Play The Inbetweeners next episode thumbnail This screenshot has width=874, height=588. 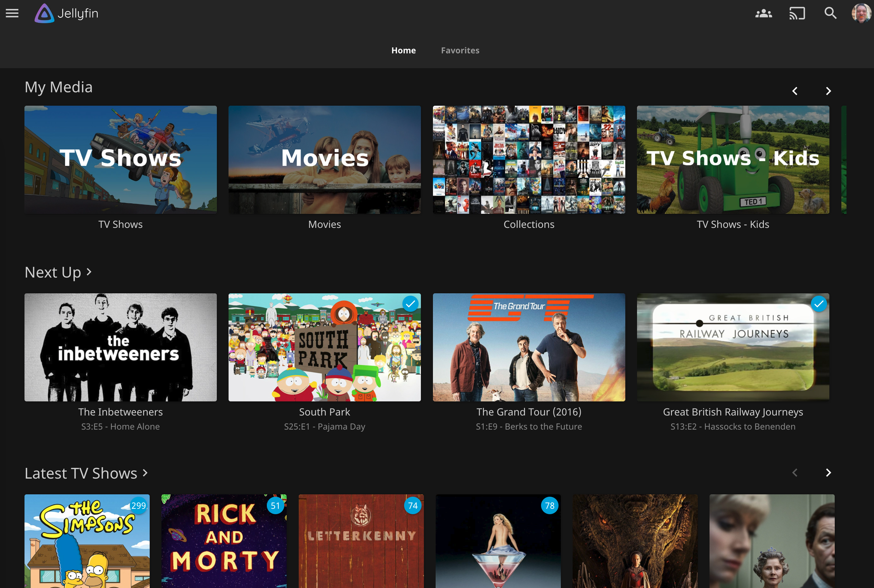pyautogui.click(x=120, y=347)
